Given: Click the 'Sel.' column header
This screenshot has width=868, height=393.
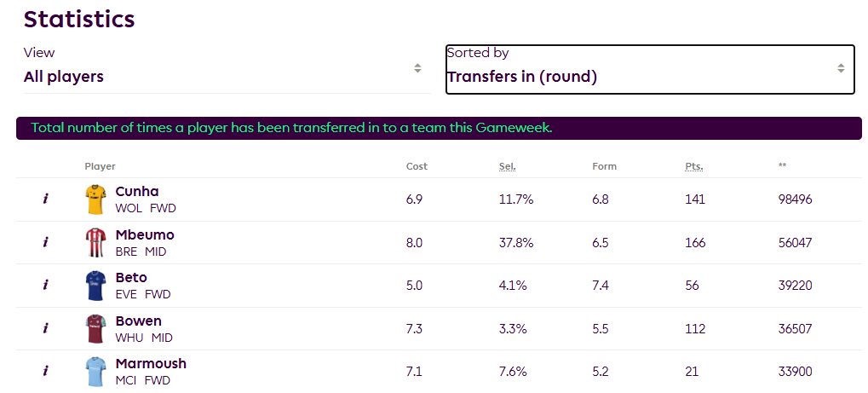Looking at the screenshot, I should tap(508, 166).
